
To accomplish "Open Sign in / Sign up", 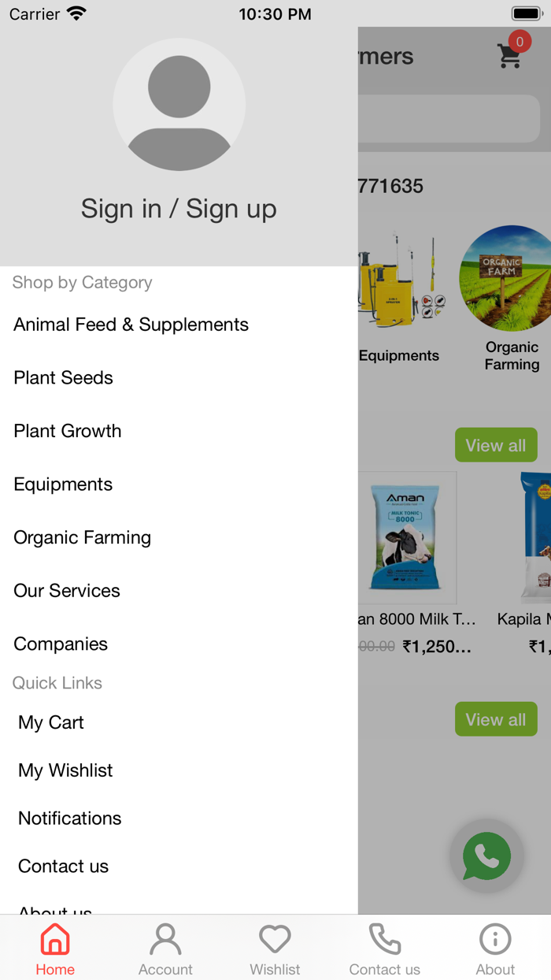I will (179, 209).
